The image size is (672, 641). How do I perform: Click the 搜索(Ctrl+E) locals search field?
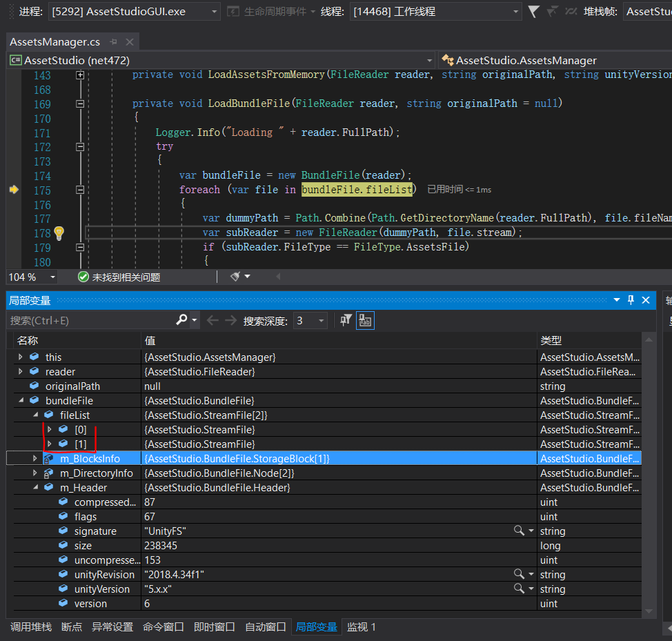click(x=91, y=320)
